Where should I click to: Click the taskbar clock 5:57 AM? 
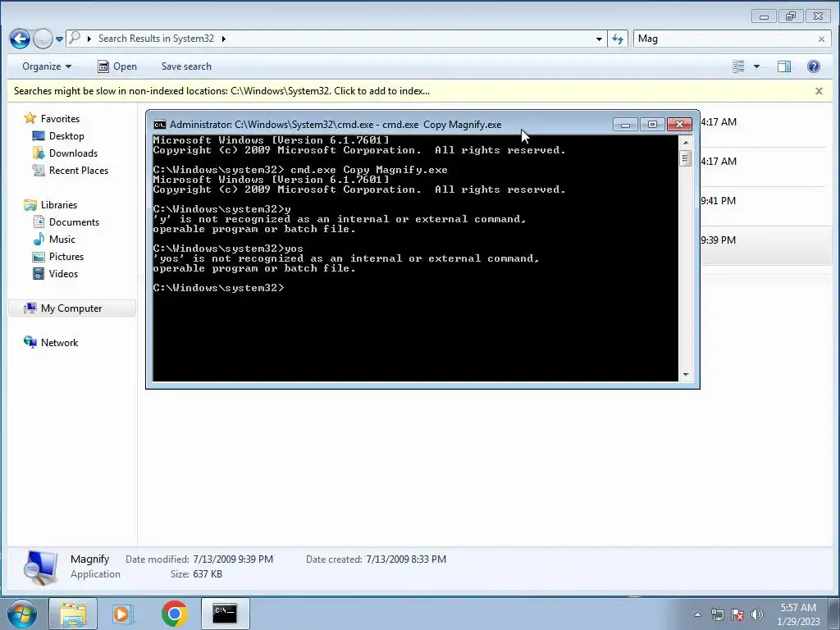798,608
